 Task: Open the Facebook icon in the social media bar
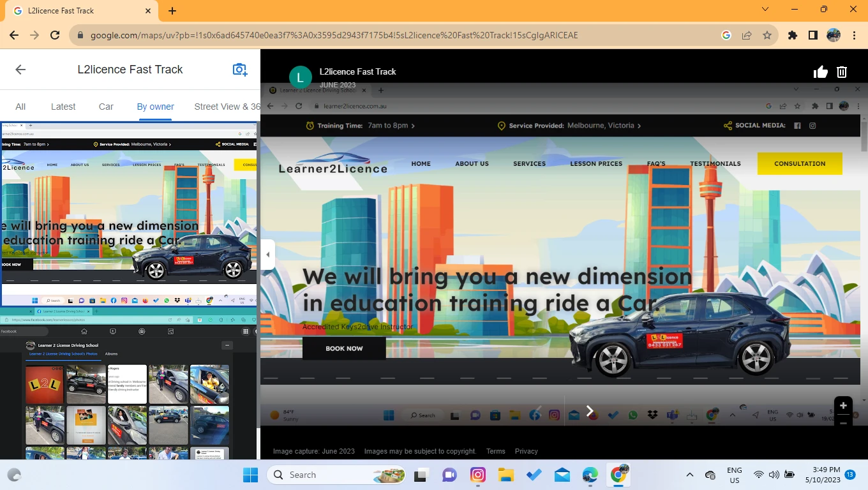coord(797,126)
